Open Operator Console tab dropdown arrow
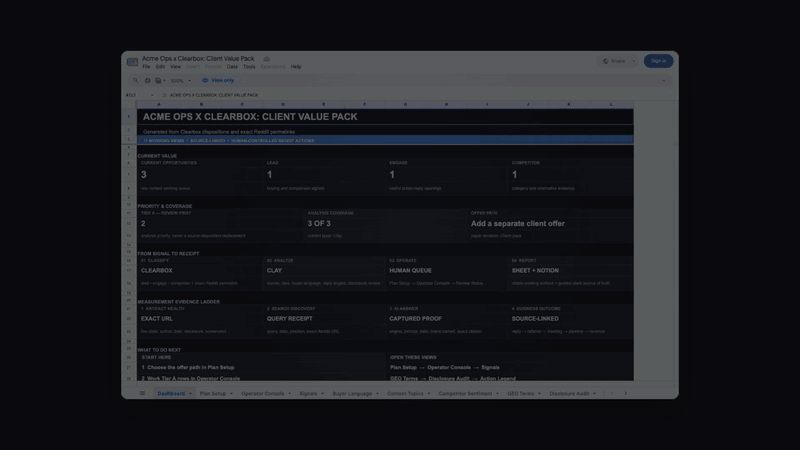The image size is (800, 450). point(289,393)
